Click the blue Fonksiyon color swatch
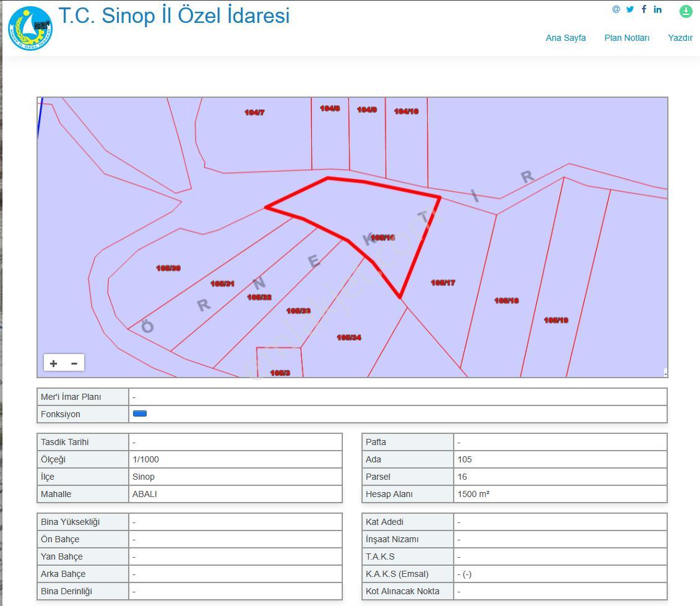700x606 pixels. pos(140,413)
